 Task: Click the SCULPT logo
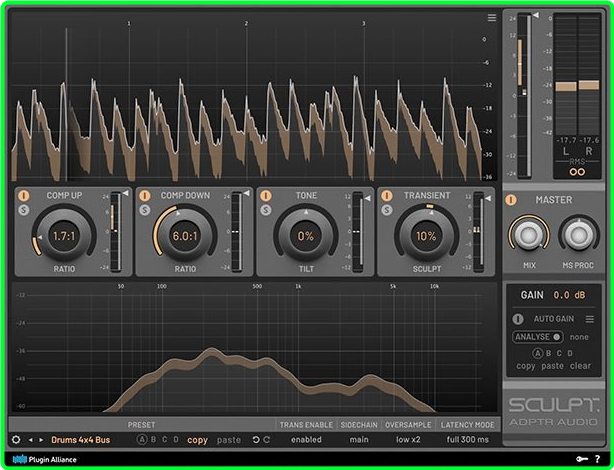coord(554,405)
